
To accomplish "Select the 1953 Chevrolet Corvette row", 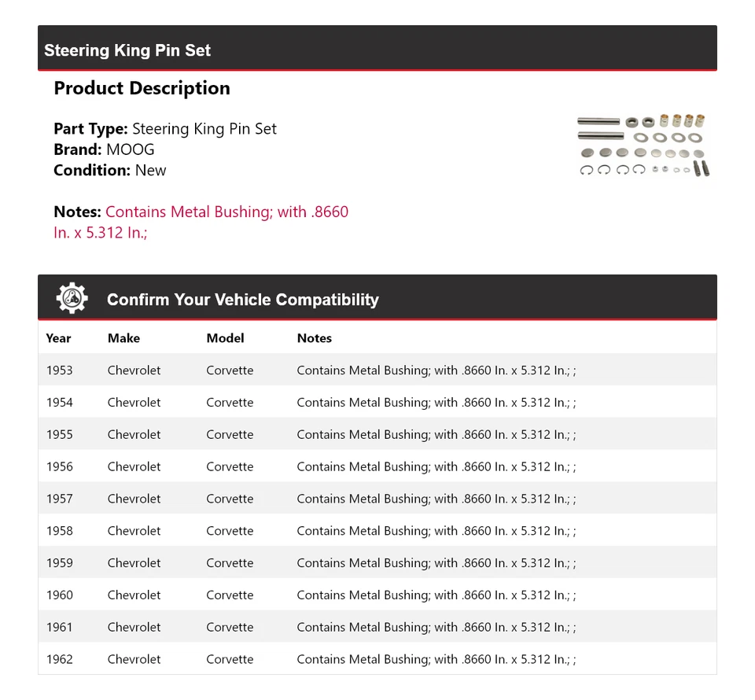I will (x=377, y=370).
